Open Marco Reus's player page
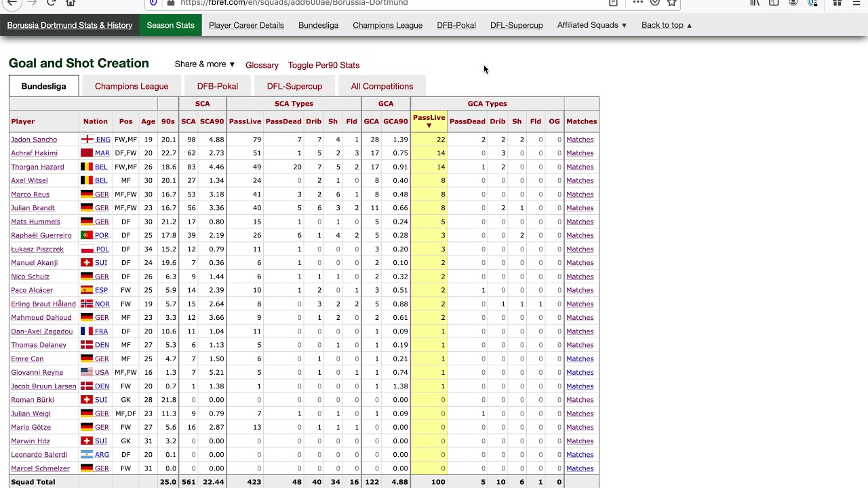This screenshot has width=868, height=488. [x=30, y=195]
